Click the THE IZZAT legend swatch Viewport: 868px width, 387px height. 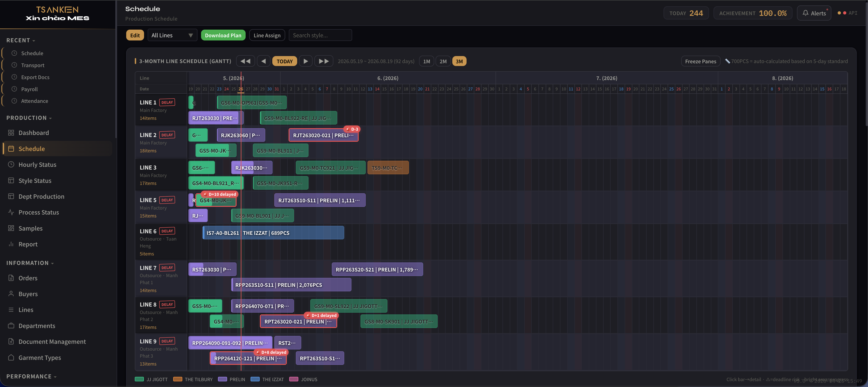click(x=255, y=379)
